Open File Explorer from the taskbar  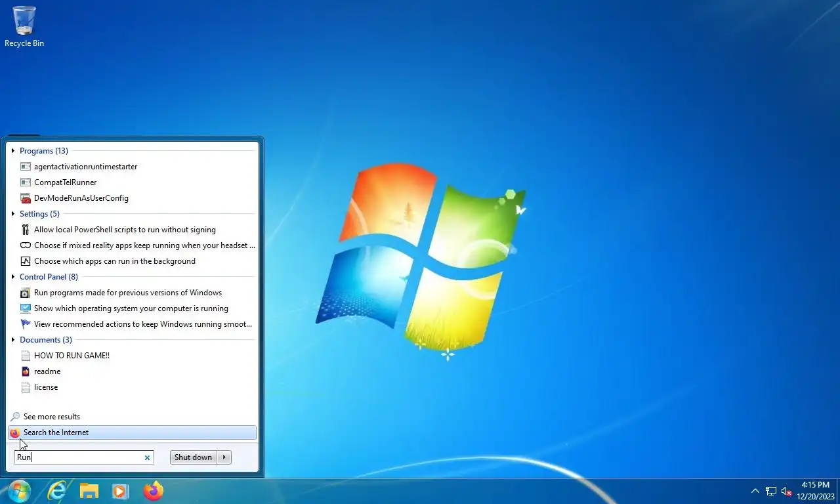tap(89, 491)
